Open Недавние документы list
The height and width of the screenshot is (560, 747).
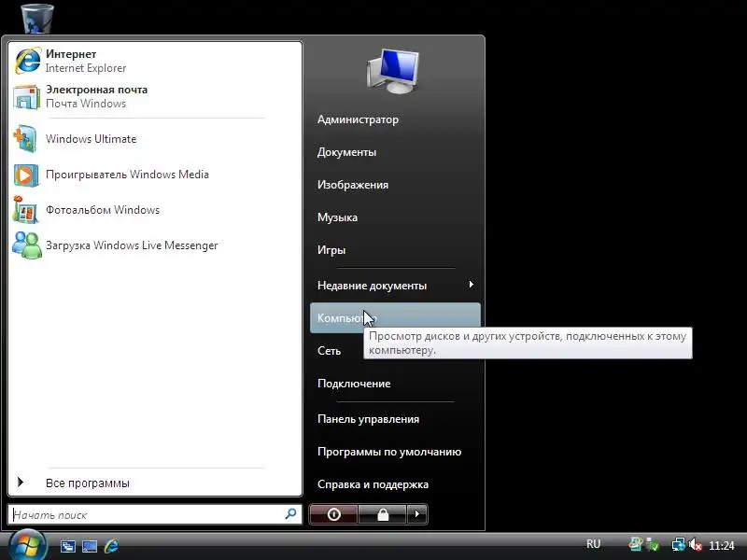395,286
